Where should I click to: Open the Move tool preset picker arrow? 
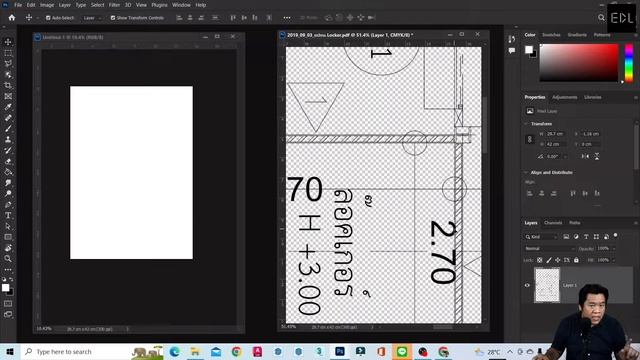[38, 18]
